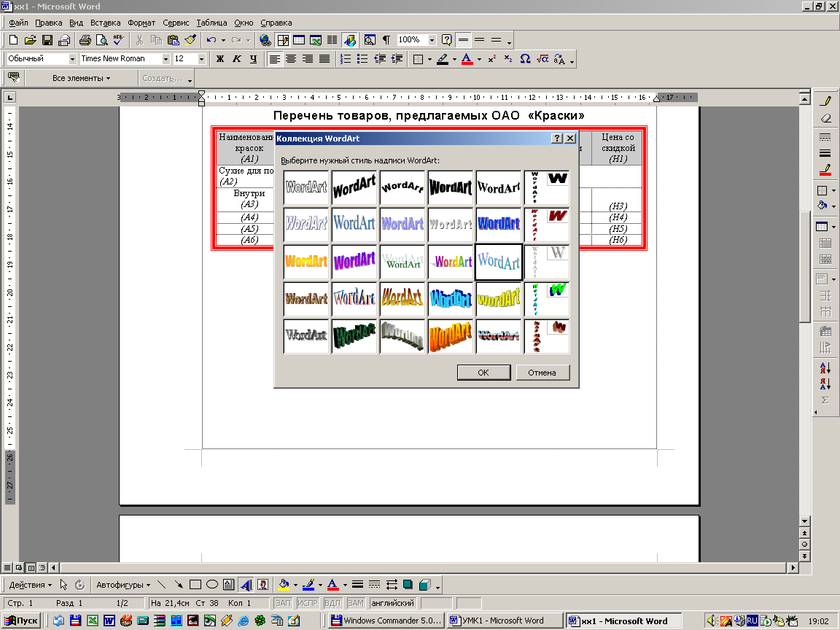The height and width of the screenshot is (630, 840).
Task: Show nonprinting paragraph marks
Action: tap(386, 39)
